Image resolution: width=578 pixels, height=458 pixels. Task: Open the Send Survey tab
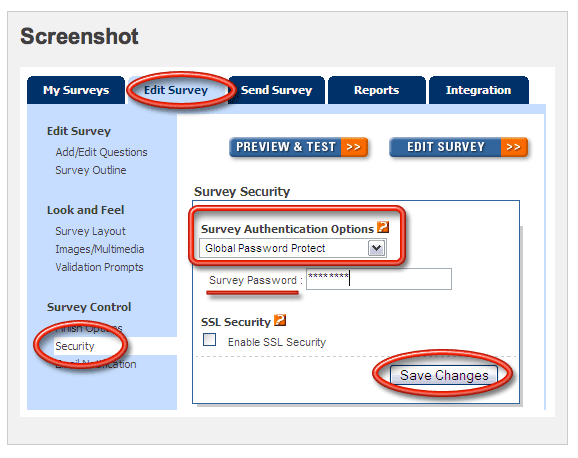coord(276,90)
